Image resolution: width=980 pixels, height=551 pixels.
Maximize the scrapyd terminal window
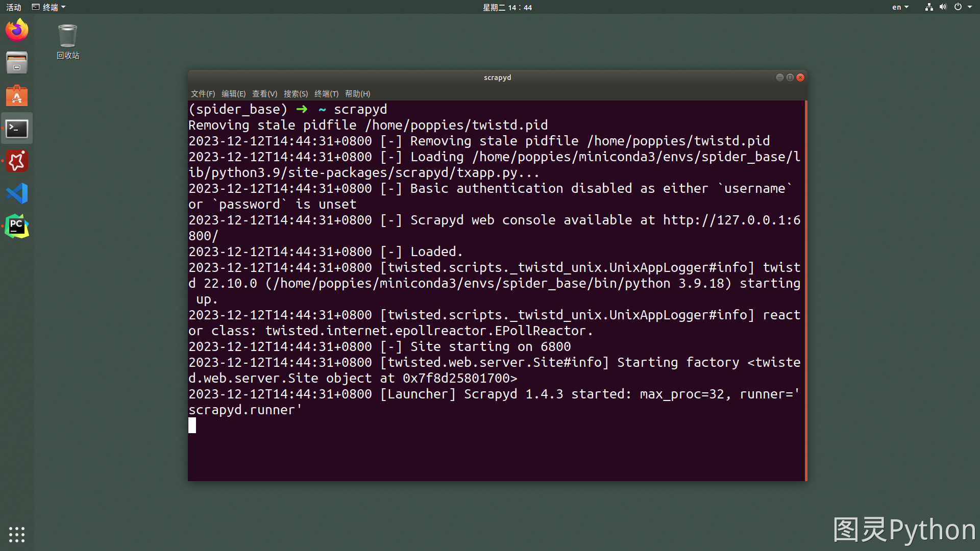(790, 78)
